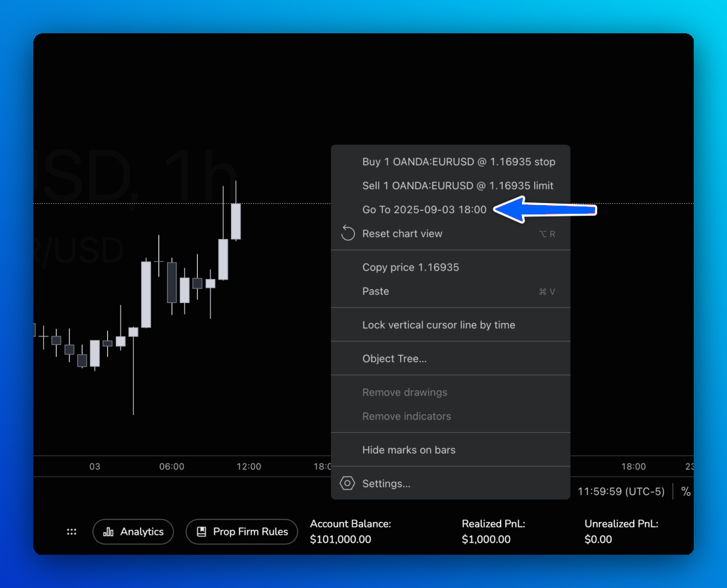The image size is (727, 588).
Task: Select Buy 1 OANDA:EURUSD stop order
Action: pyautogui.click(x=450, y=162)
